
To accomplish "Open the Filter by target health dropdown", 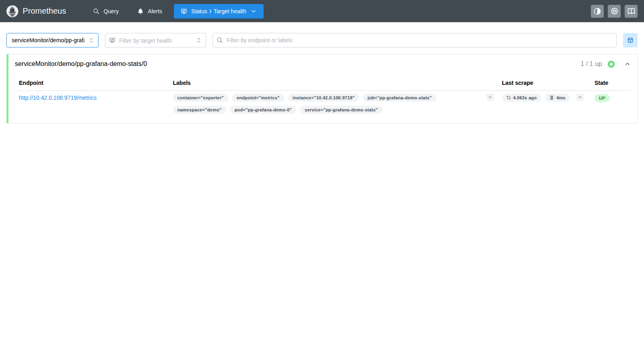I will (155, 40).
